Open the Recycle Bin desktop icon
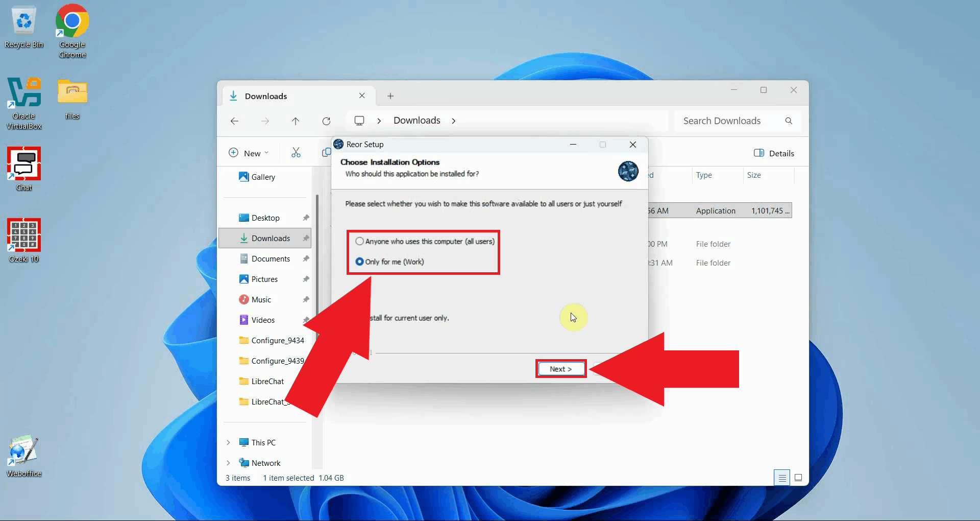Screen dimensions: 980x521 point(24,28)
